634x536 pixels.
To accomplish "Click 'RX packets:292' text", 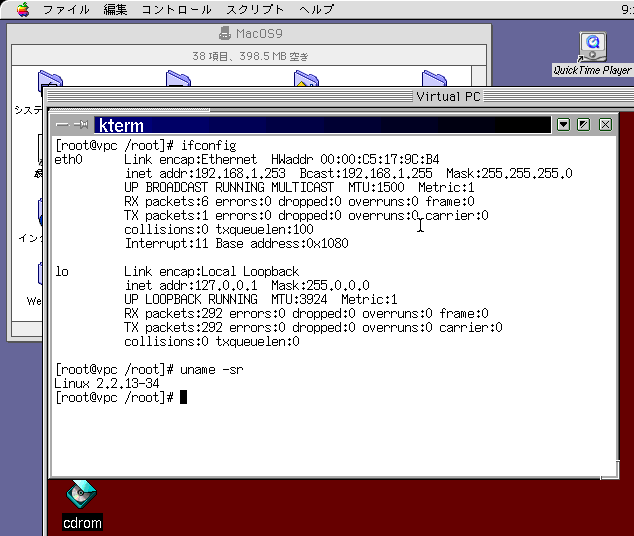I will coord(173,313).
